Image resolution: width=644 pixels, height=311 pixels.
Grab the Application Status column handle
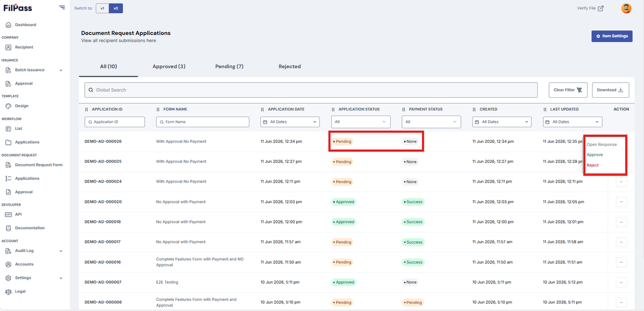[x=333, y=110]
